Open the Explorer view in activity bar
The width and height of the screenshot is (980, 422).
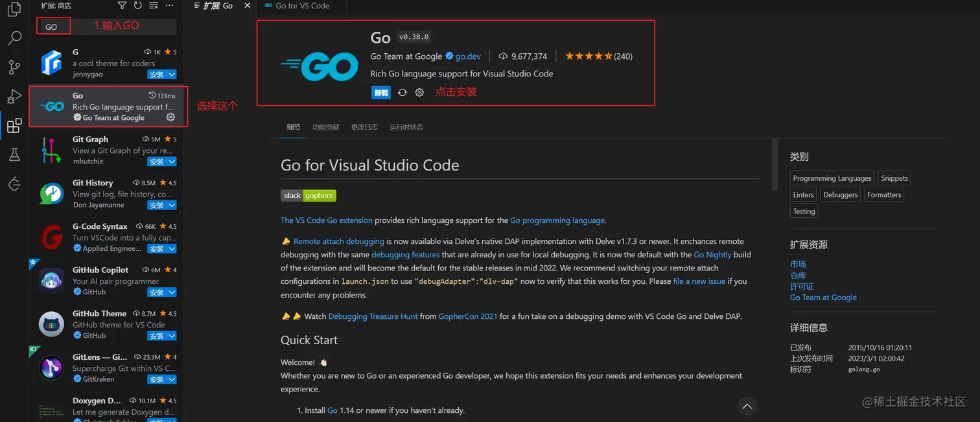(14, 9)
